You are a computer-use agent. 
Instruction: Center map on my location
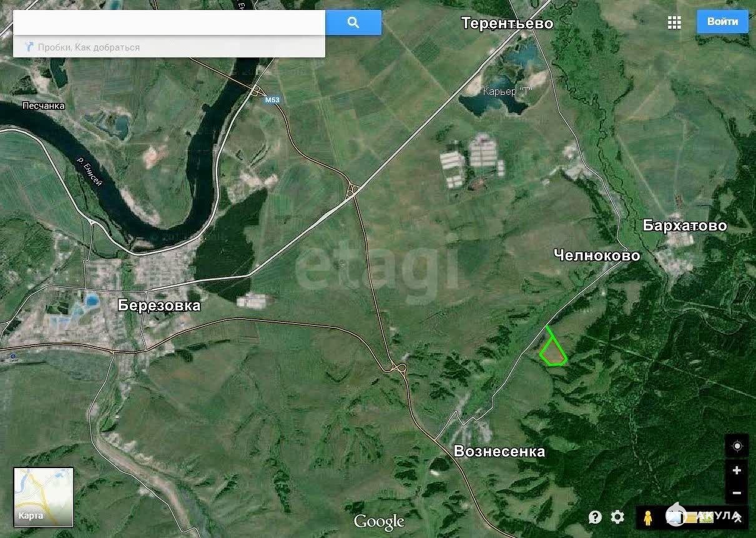point(737,446)
